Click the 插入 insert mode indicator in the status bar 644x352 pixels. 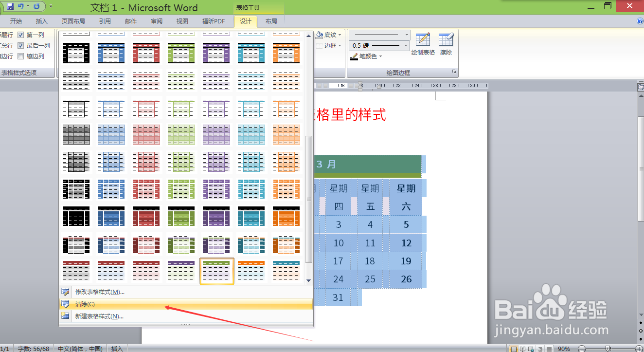117,349
